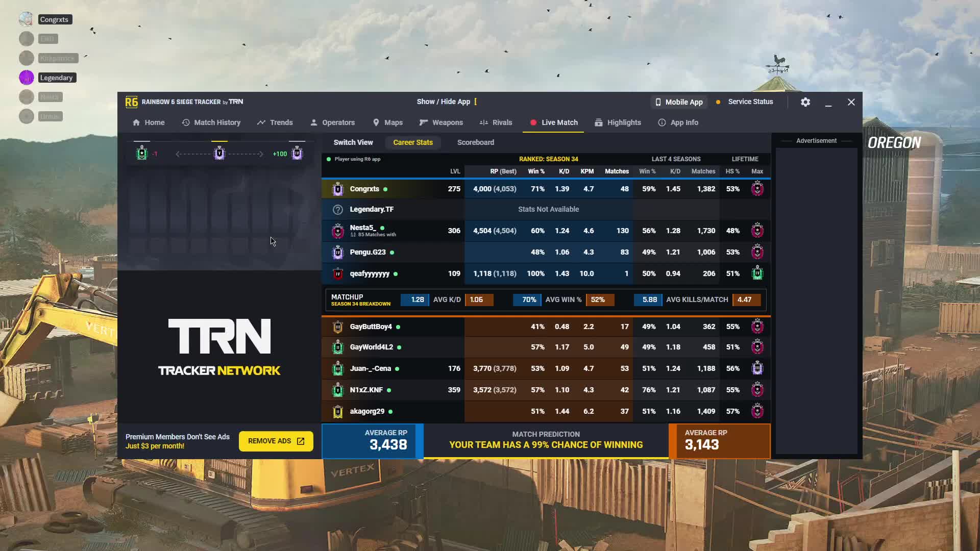Select the Career Stats tab

click(x=413, y=142)
